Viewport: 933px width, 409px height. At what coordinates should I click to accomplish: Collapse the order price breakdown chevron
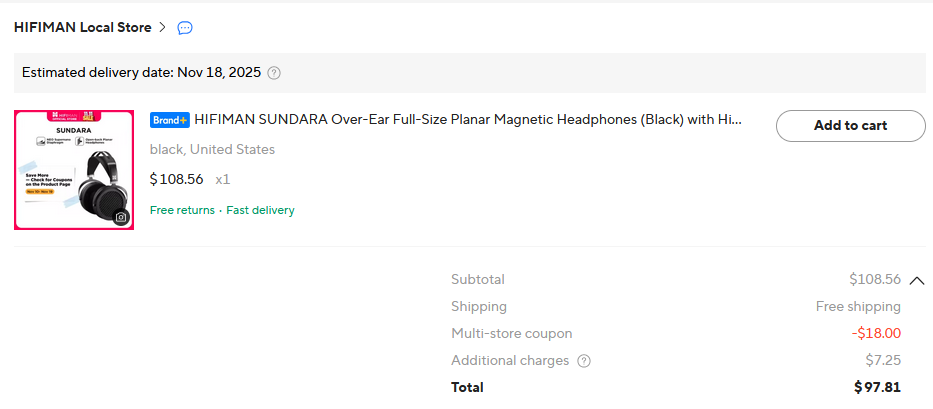[917, 280]
